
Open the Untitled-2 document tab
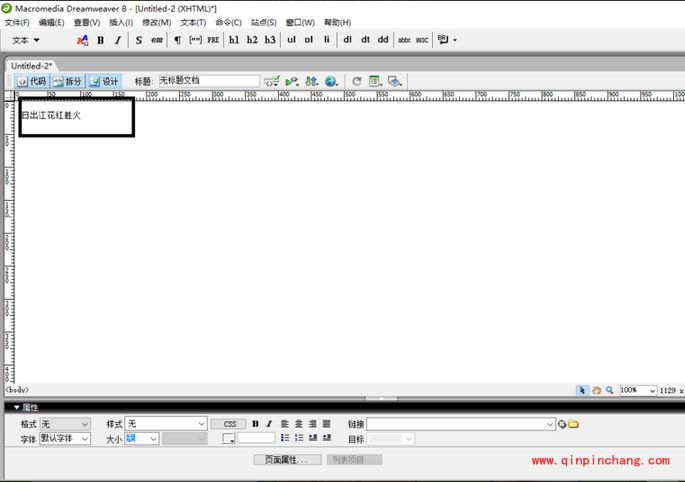point(32,65)
